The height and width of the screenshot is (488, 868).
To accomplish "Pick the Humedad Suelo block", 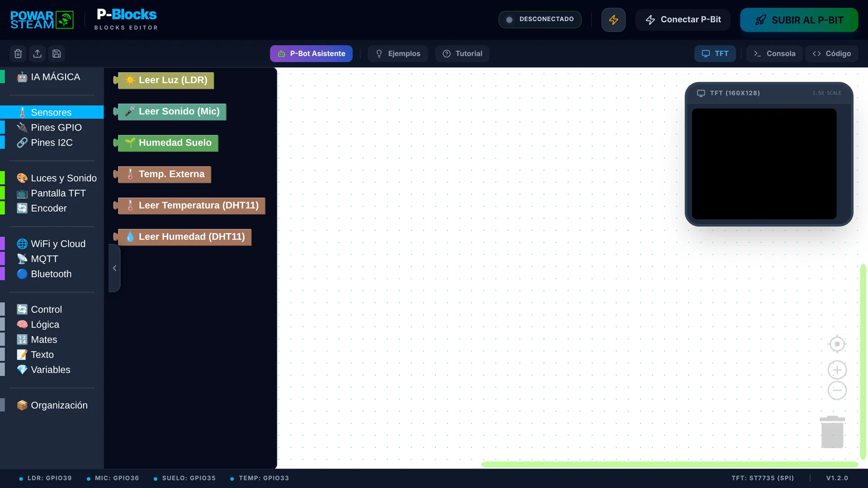I will [x=166, y=143].
